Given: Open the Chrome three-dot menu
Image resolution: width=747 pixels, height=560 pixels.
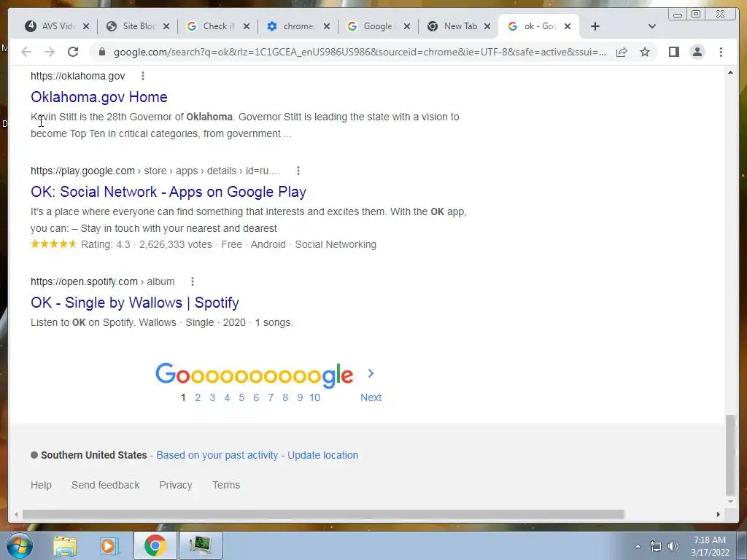Looking at the screenshot, I should point(721,52).
